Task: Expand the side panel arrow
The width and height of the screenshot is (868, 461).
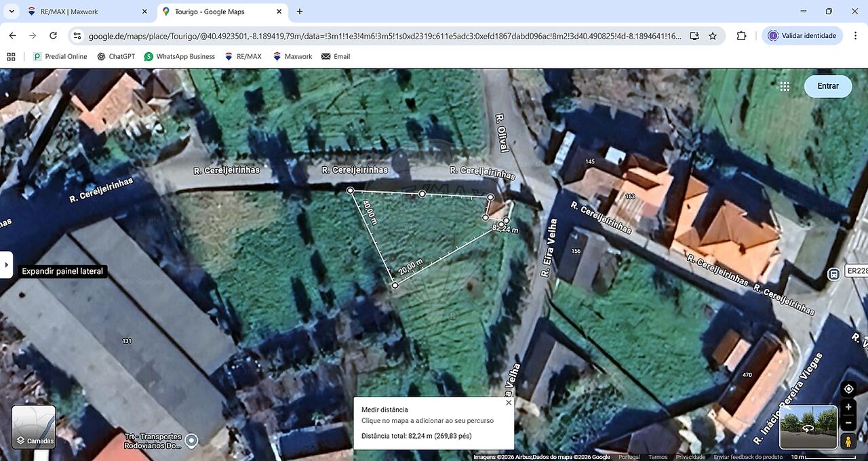Action: click(x=6, y=264)
